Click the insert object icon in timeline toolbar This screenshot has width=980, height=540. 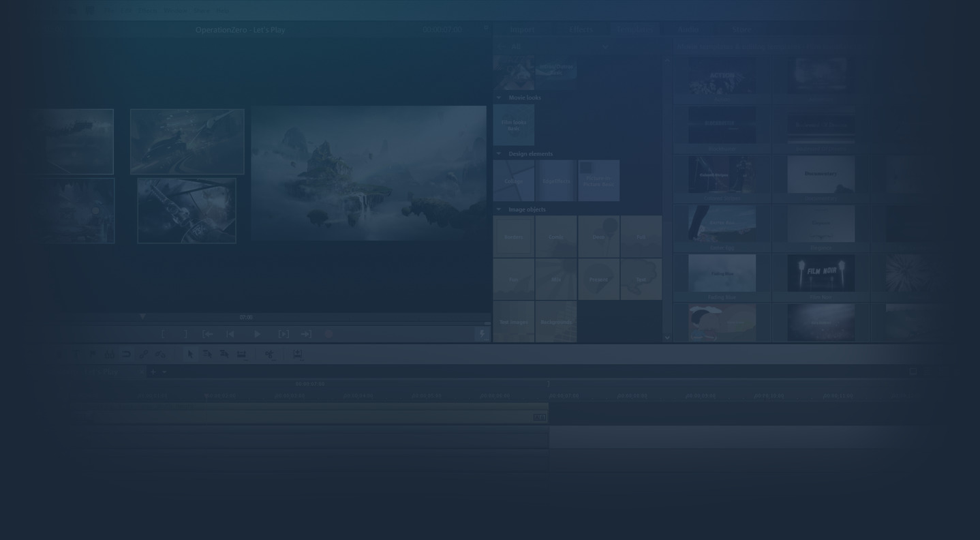click(298, 355)
